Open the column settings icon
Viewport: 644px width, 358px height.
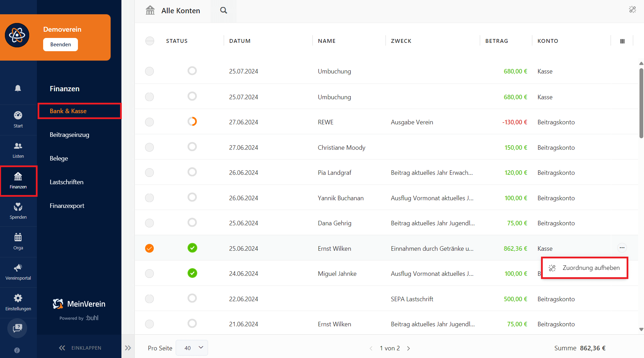click(x=622, y=41)
